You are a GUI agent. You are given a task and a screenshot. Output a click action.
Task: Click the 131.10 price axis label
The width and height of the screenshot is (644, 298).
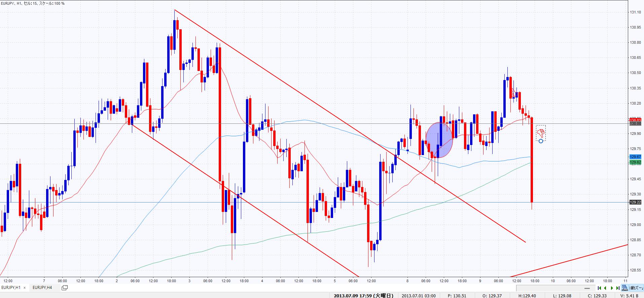(x=635, y=12)
